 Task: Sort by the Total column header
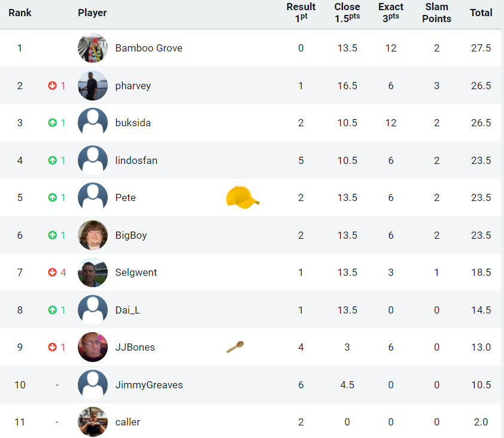(481, 13)
